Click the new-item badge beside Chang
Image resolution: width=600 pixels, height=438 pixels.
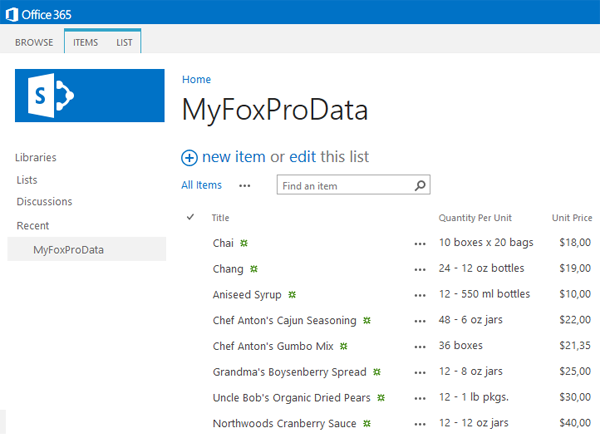[x=254, y=269]
